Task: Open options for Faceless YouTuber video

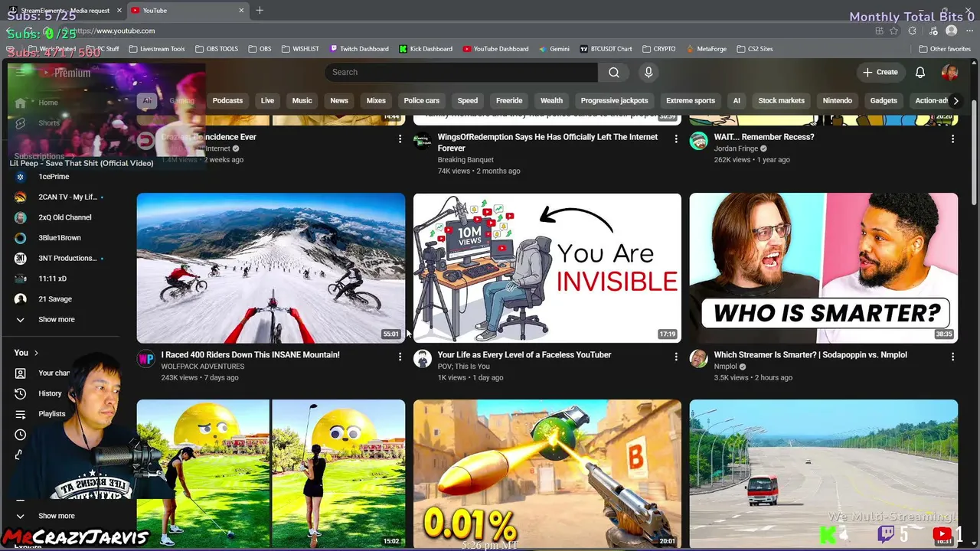Action: 676,357
